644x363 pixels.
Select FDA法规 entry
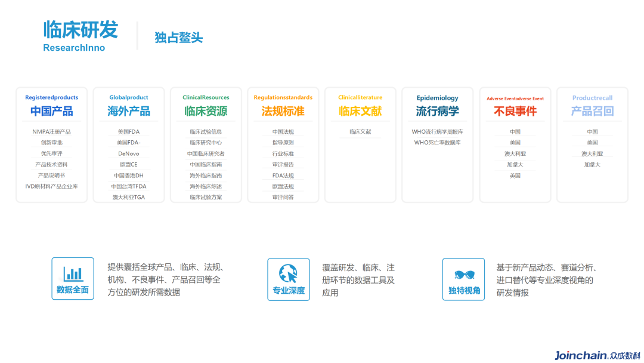(x=283, y=176)
